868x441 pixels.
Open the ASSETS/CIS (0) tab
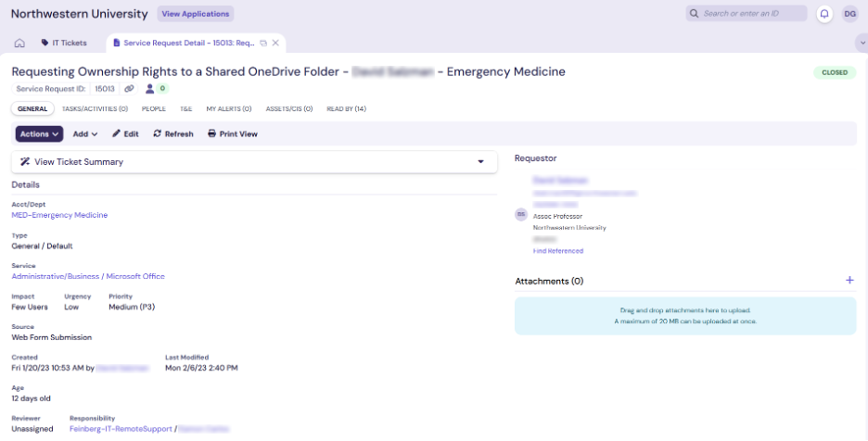click(289, 109)
